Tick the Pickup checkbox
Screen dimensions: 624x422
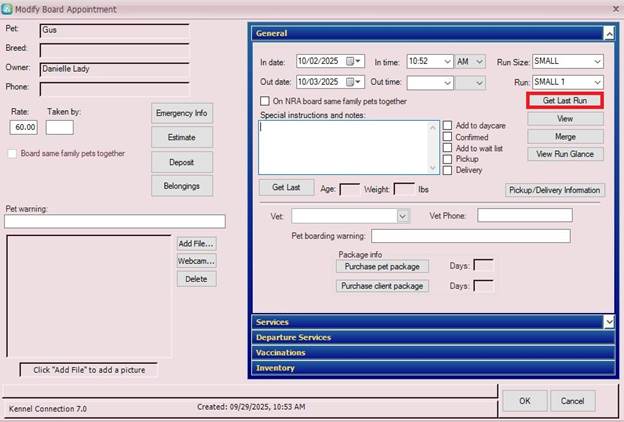[448, 159]
